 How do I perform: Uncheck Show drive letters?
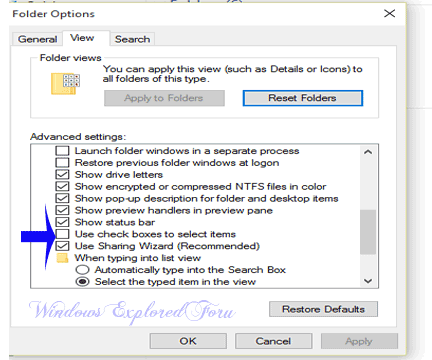pyautogui.click(x=62, y=175)
